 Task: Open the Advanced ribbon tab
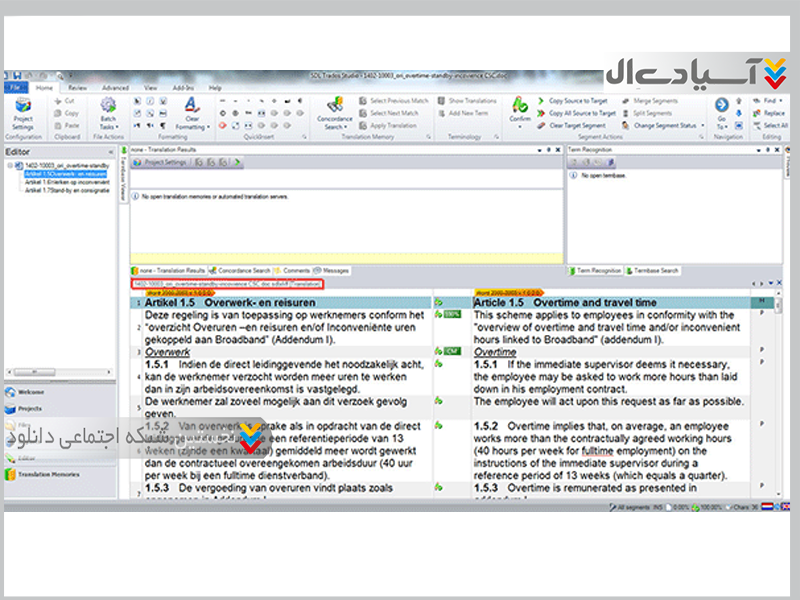pyautogui.click(x=115, y=88)
